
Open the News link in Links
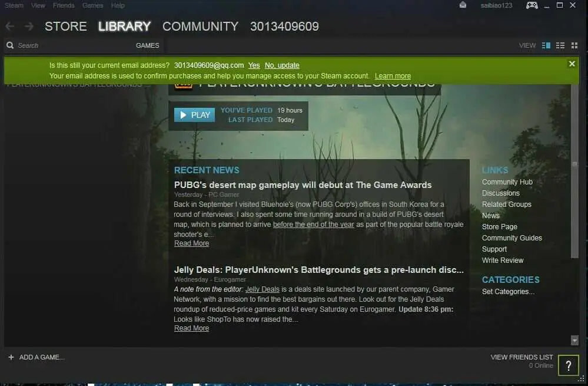[x=490, y=216]
